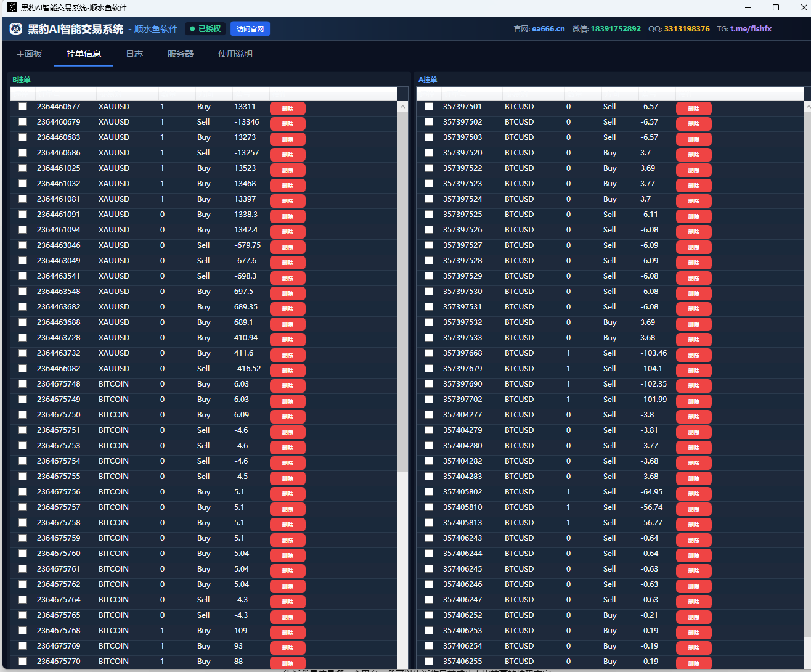Click the red 删除 button for order 2364461091

(288, 216)
